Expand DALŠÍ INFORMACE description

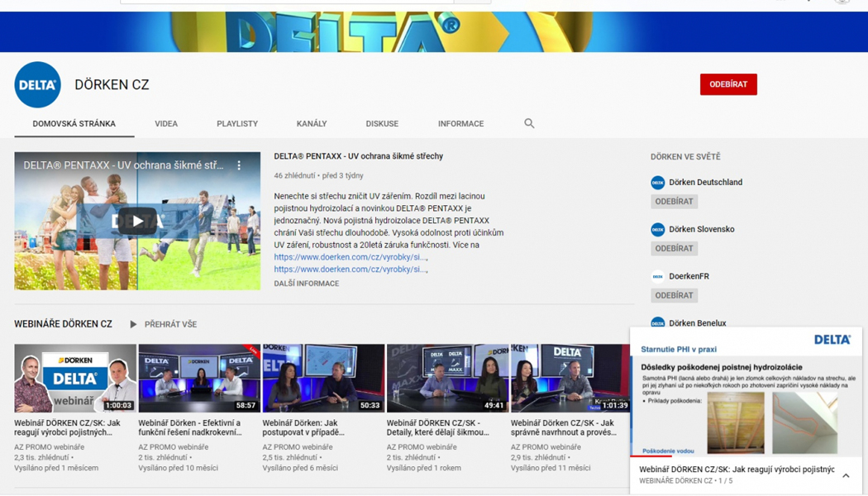[306, 284]
